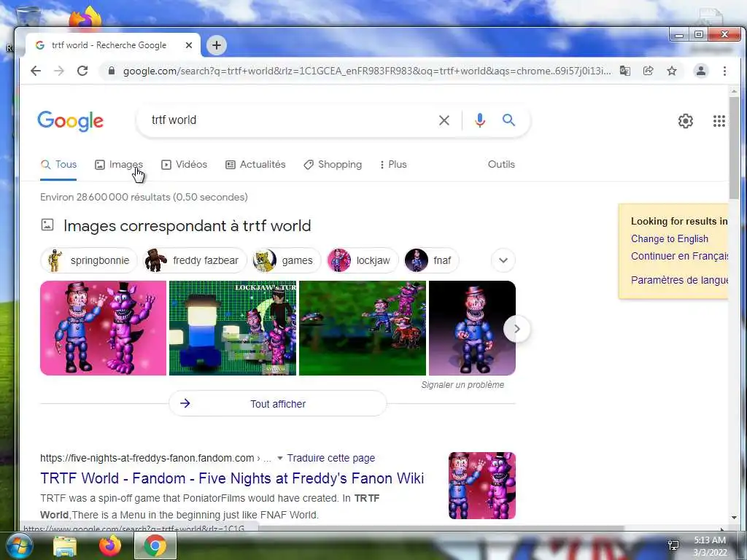Clear the search box with the X icon
This screenshot has height=560, width=747.
(444, 120)
